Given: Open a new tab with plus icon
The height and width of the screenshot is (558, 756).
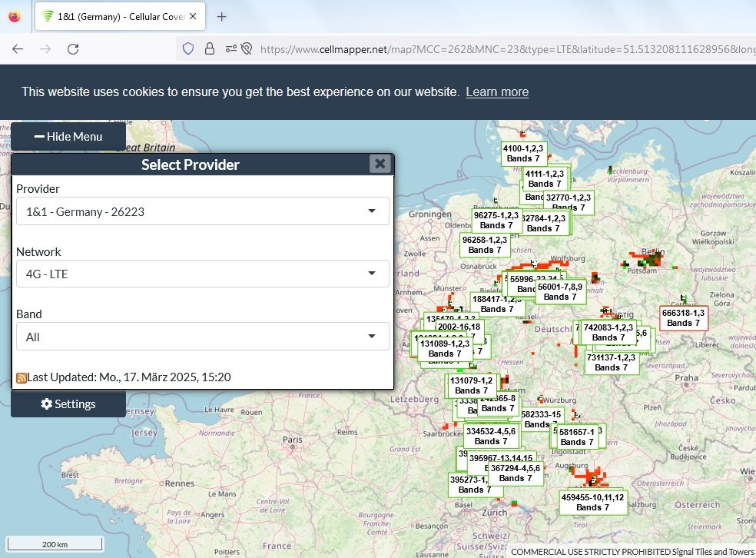Looking at the screenshot, I should point(221,17).
